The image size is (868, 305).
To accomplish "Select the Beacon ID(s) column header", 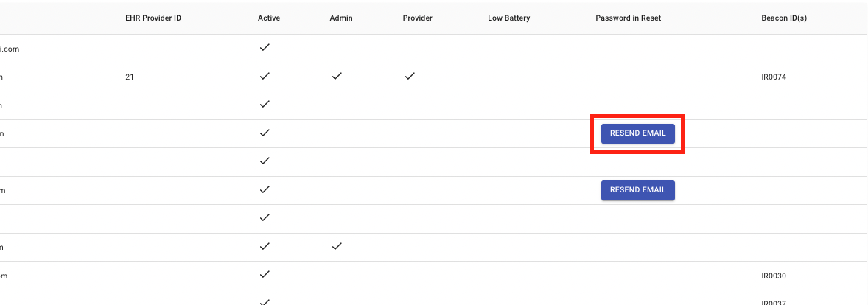I will [784, 18].
